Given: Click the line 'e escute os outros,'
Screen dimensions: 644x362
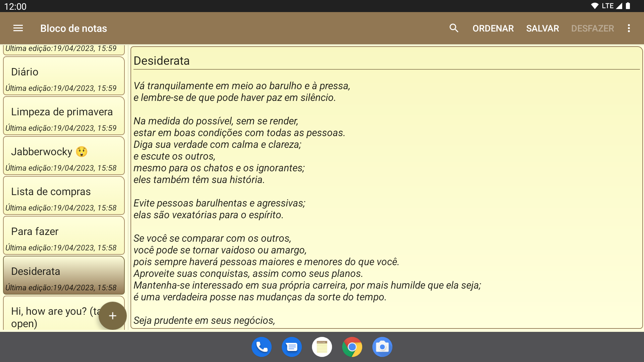Looking at the screenshot, I should (x=174, y=156).
